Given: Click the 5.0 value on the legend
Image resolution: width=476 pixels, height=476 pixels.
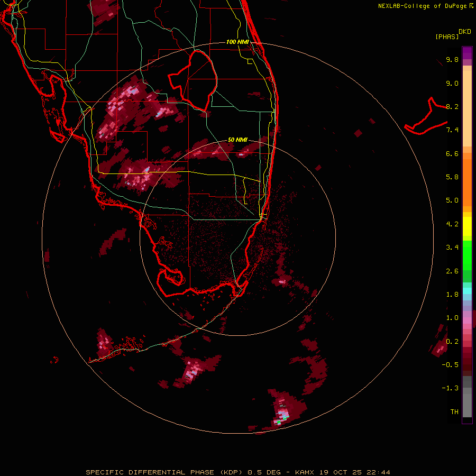Looking at the screenshot, I should click(452, 200).
